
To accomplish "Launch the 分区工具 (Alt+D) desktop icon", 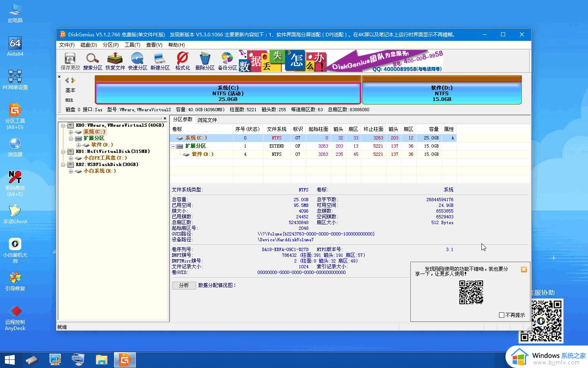I will pyautogui.click(x=15, y=116).
